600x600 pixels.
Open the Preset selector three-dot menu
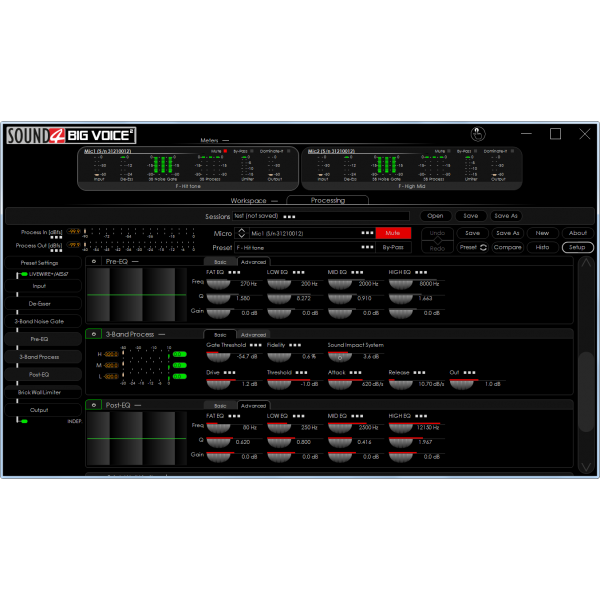click(x=367, y=247)
